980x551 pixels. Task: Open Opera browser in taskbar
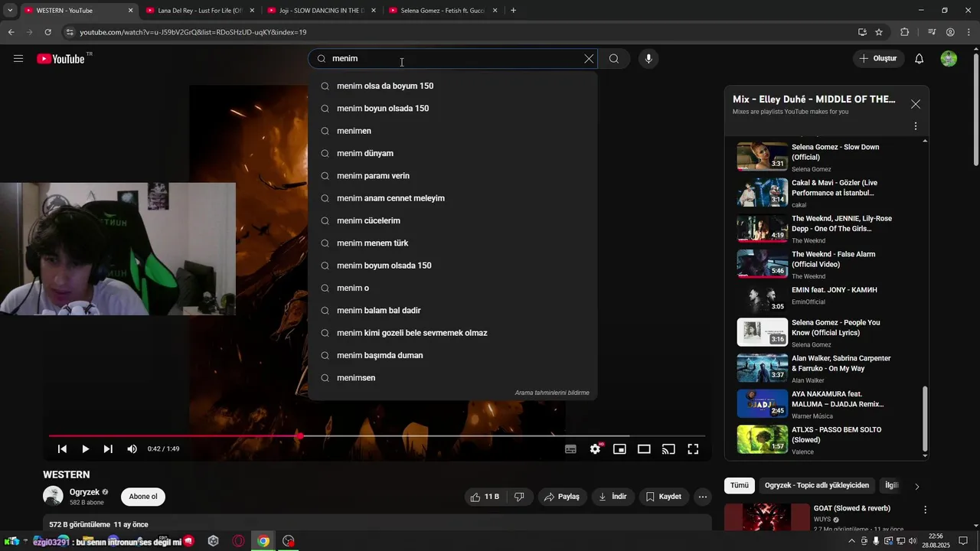click(239, 541)
